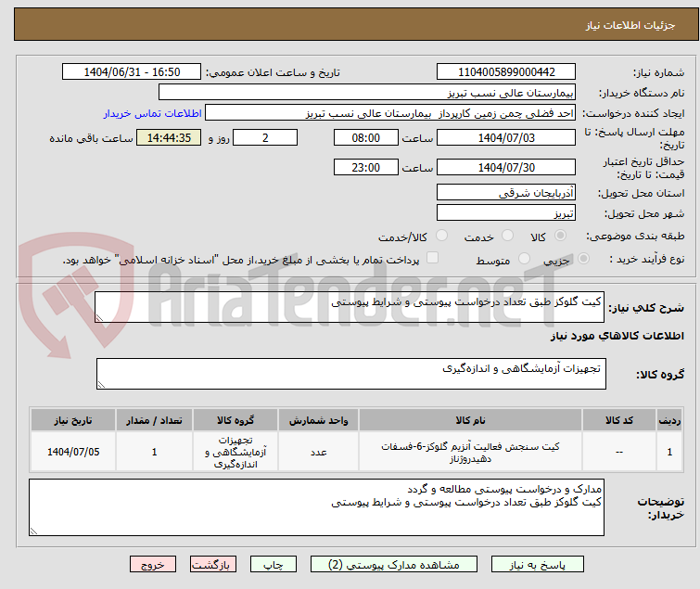
Task: Click the اطلاعات کالاهای مورد نیاز heading
Action: [617, 336]
